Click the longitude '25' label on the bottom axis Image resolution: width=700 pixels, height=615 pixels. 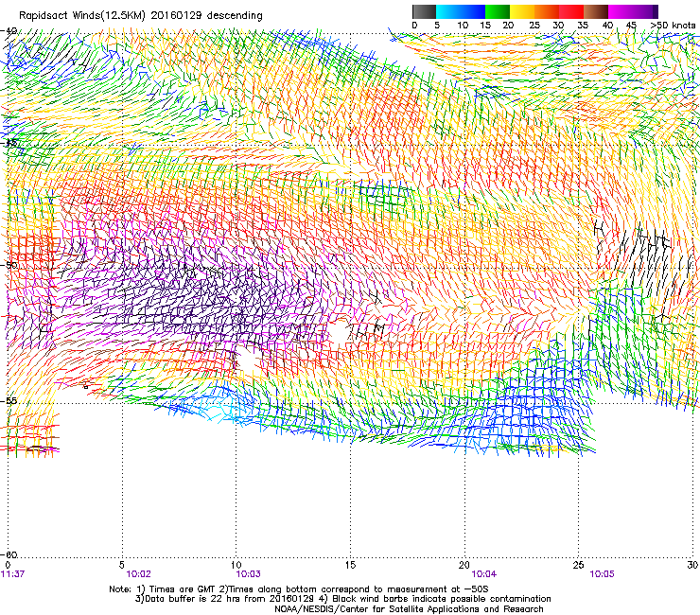579,565
